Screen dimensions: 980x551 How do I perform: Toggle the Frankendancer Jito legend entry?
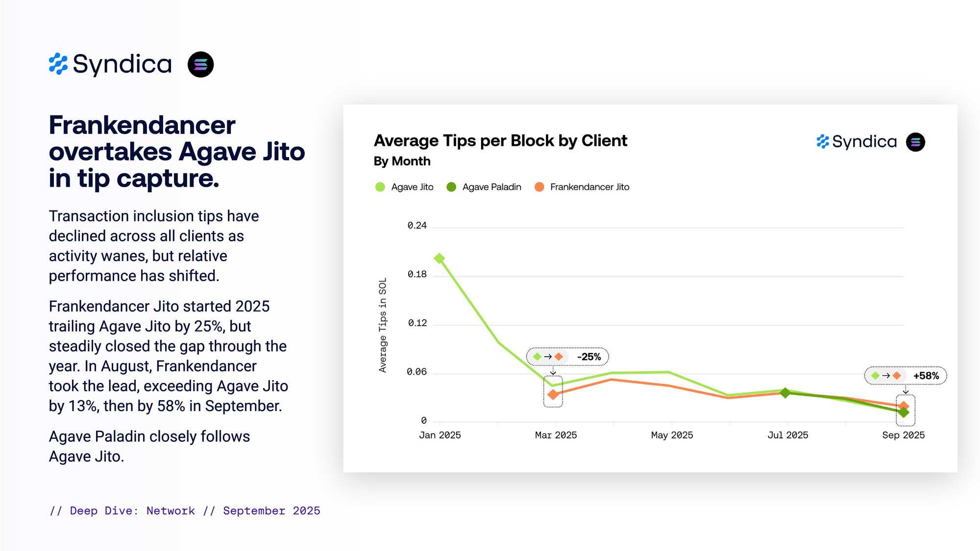tap(589, 187)
